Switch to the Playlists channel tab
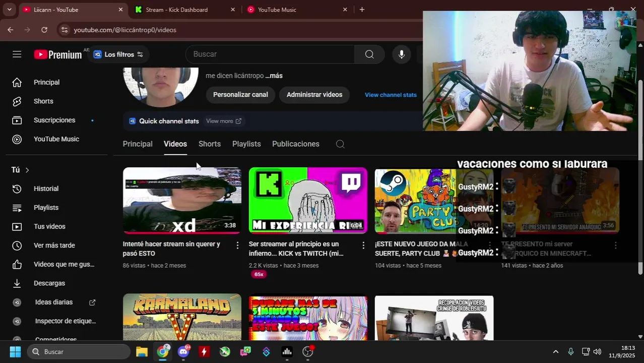Image resolution: width=644 pixels, height=363 pixels. [x=246, y=144]
